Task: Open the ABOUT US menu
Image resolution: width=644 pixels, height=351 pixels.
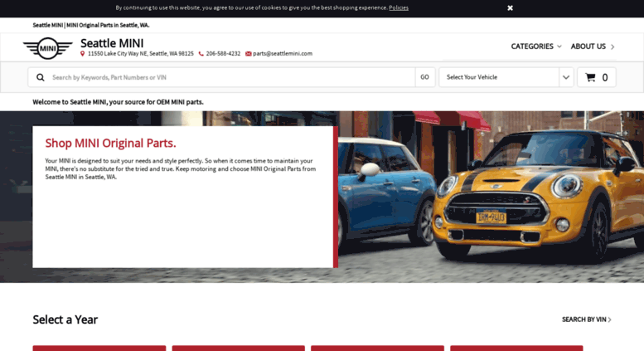Action: tap(588, 46)
